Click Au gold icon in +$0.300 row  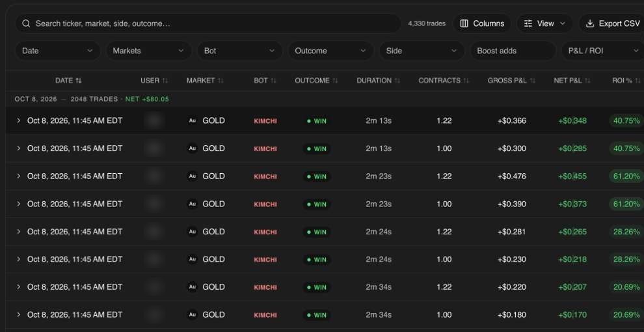[192, 148]
